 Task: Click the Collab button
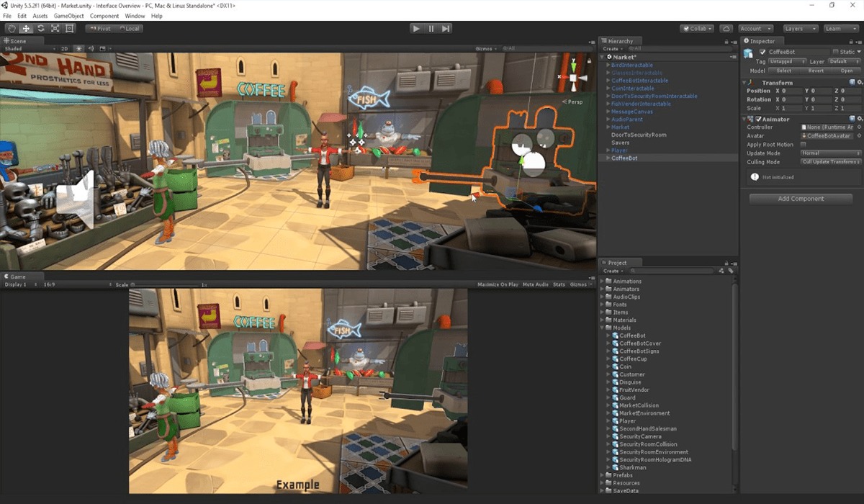697,29
